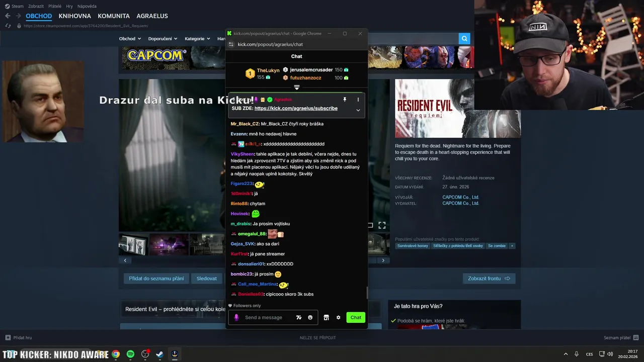Click Přidat do seznamu přání button
The width and height of the screenshot is (644, 362).
(x=156, y=279)
